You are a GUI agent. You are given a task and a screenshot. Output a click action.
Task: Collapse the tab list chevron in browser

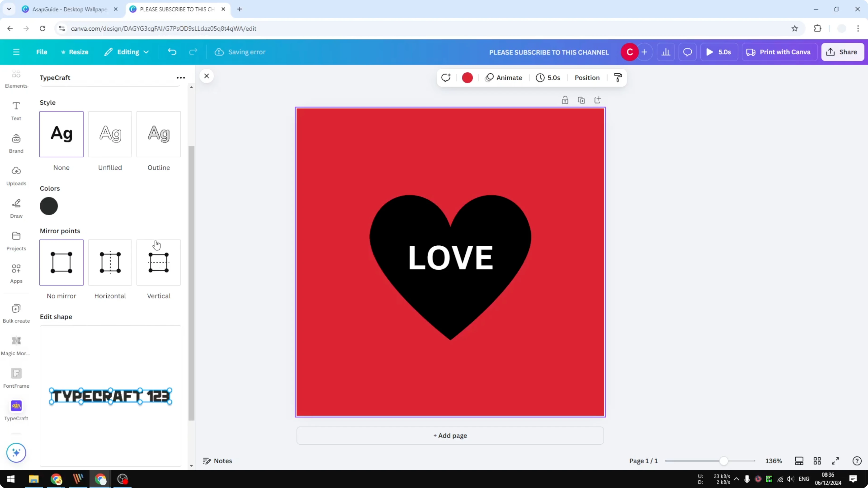coord(9,9)
